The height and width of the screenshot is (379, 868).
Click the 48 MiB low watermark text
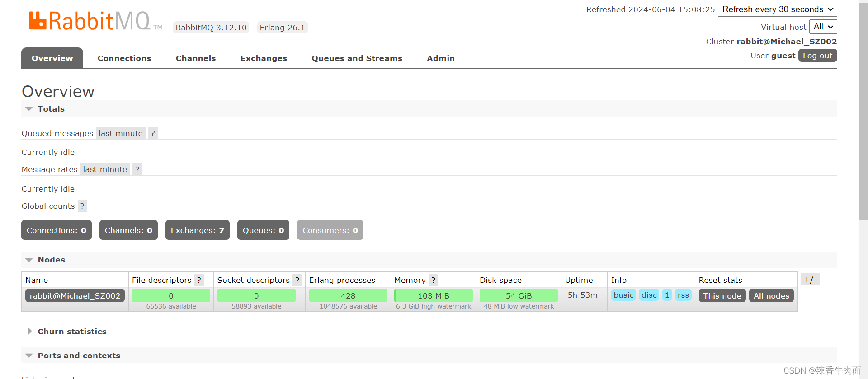click(519, 306)
